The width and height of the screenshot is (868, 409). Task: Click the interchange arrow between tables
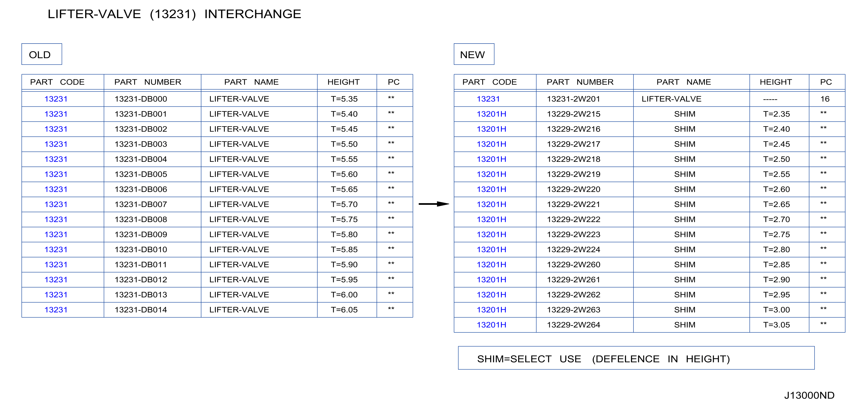[x=434, y=204]
